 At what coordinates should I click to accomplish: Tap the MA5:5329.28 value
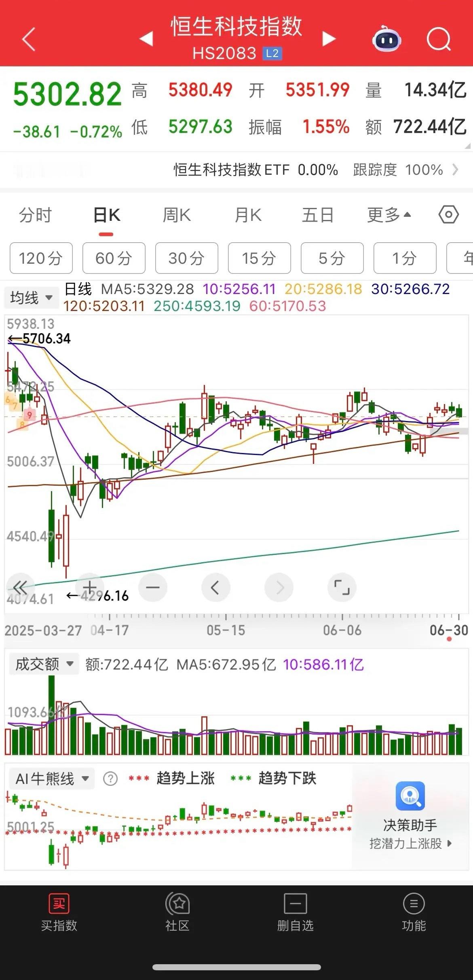pos(148,289)
